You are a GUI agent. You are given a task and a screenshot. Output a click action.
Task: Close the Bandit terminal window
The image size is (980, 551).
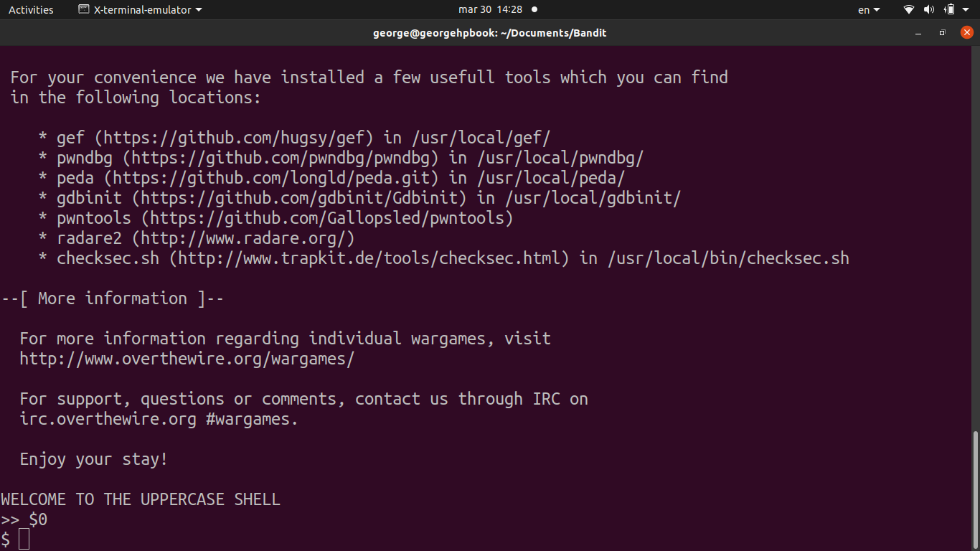click(x=966, y=32)
